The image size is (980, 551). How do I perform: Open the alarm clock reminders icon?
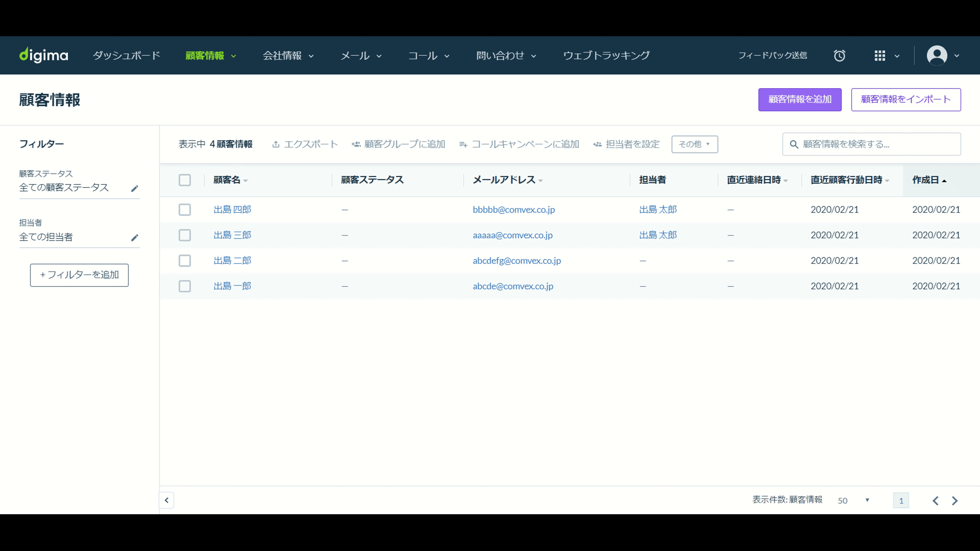click(x=840, y=56)
